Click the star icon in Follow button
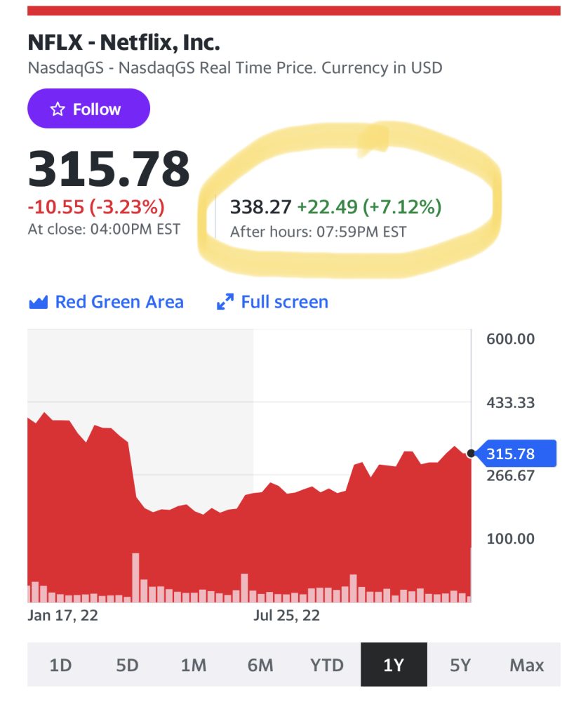This screenshot has width=588, height=719. click(58, 109)
